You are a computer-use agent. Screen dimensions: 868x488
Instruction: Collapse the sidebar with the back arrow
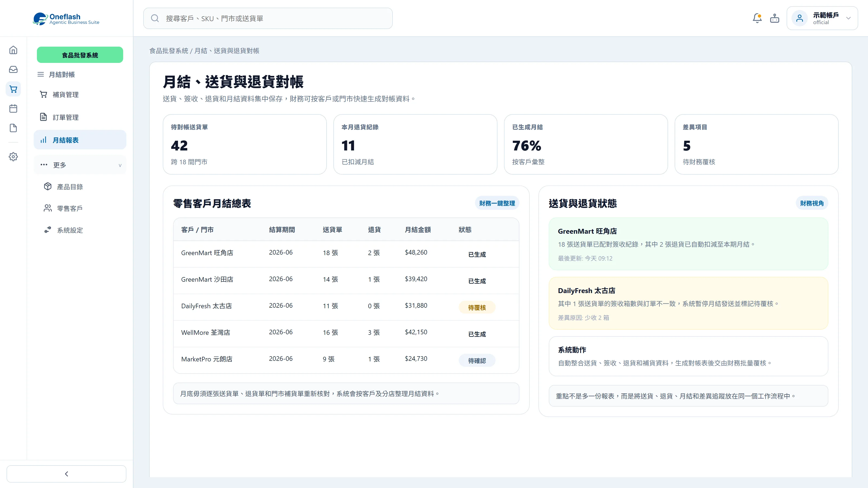point(66,474)
